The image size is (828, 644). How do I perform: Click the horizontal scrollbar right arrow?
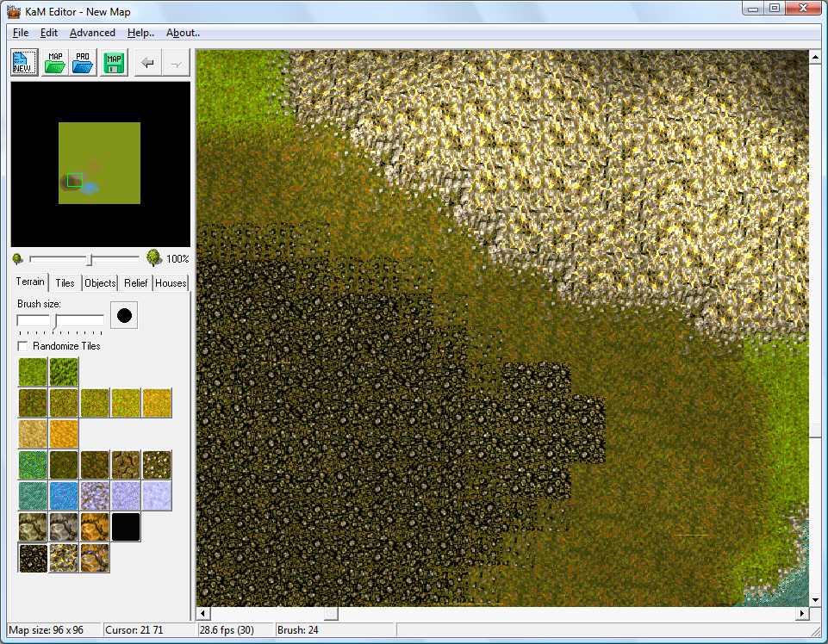pyautogui.click(x=802, y=613)
